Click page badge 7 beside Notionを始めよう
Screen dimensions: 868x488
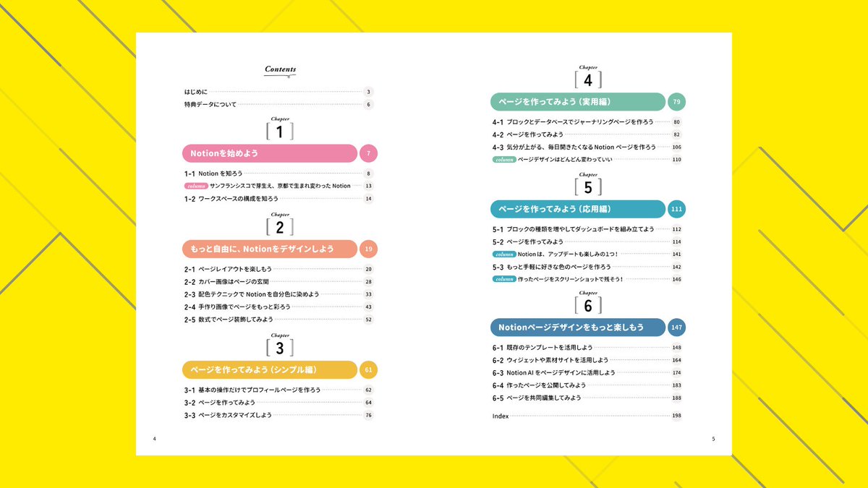[368, 153]
